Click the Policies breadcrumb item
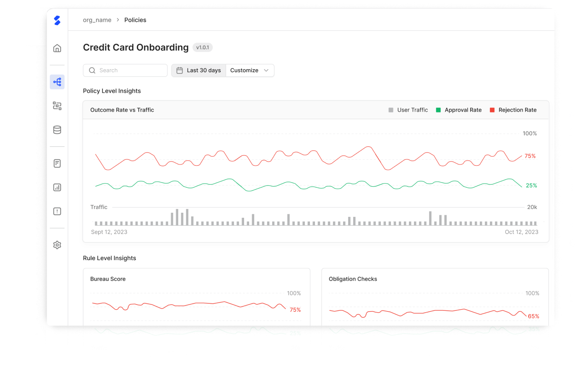Viewport: 588px width, 373px height. coord(135,20)
